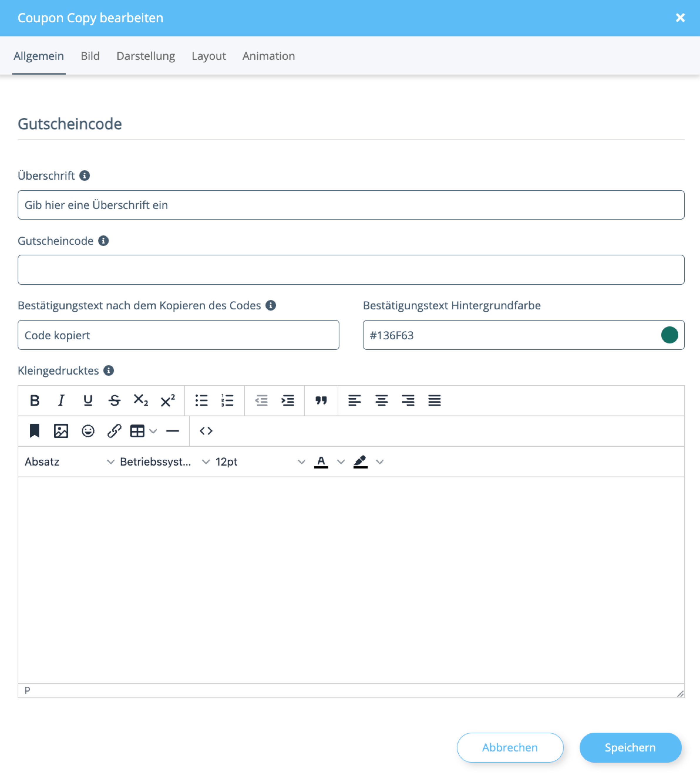700x782 pixels.
Task: Open the Absatz block format dropdown
Action: (x=69, y=461)
